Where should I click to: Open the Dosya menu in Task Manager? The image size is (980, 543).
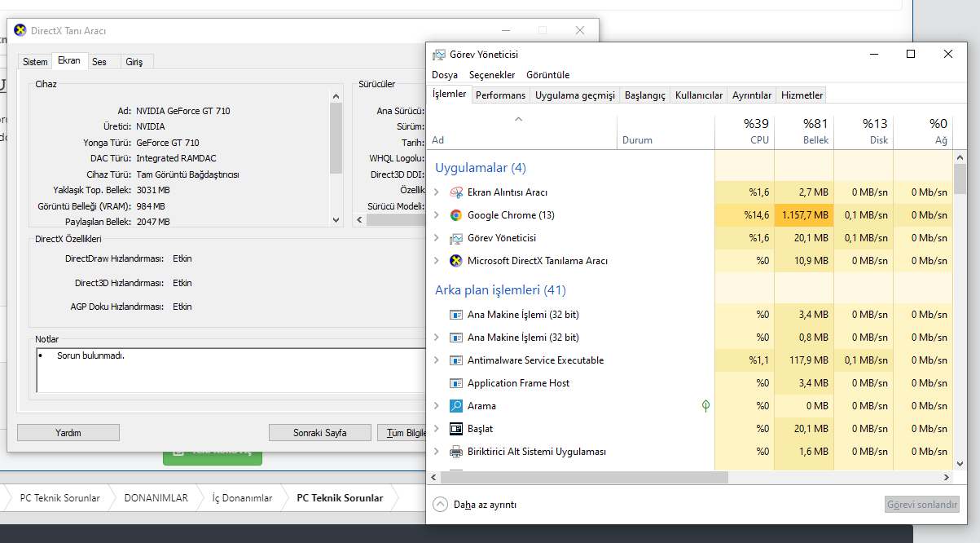click(x=445, y=75)
